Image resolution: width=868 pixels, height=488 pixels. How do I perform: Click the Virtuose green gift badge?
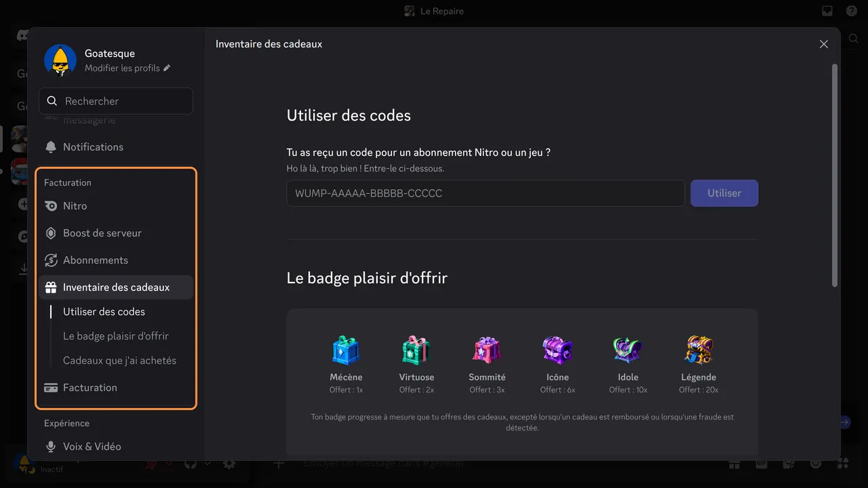(x=416, y=350)
